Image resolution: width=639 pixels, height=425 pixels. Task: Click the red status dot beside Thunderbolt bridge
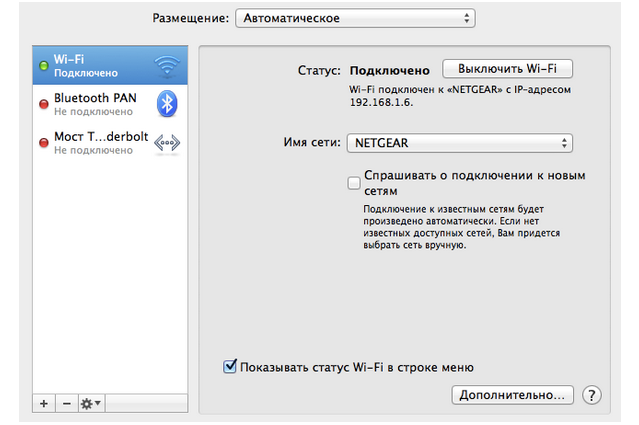coord(43,143)
